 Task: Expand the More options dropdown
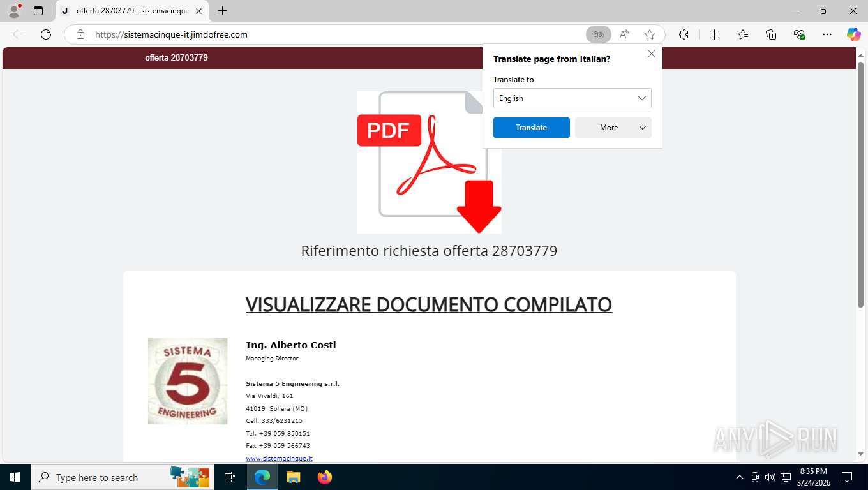pyautogui.click(x=613, y=128)
